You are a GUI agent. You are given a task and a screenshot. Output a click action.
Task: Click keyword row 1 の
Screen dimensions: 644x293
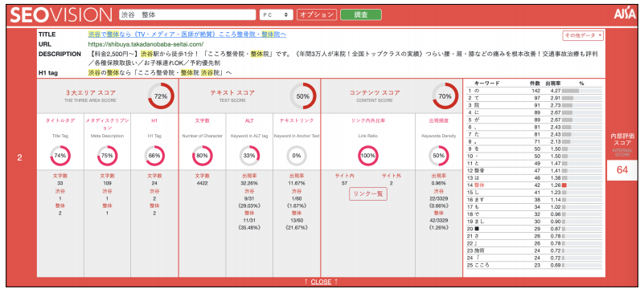point(535,91)
